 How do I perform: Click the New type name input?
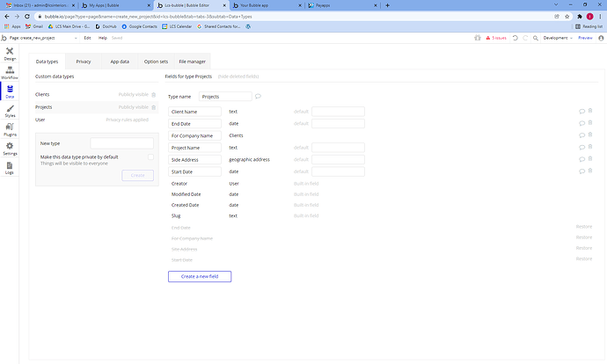pyautogui.click(x=122, y=143)
